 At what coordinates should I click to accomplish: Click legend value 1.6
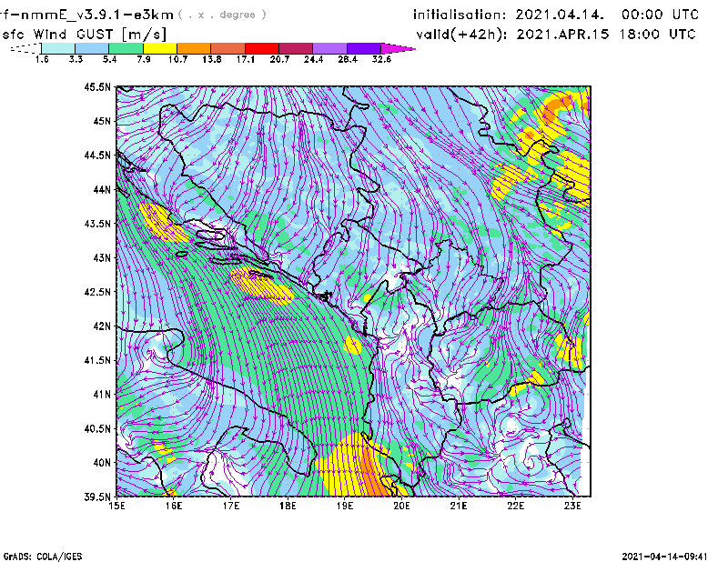click(x=42, y=59)
